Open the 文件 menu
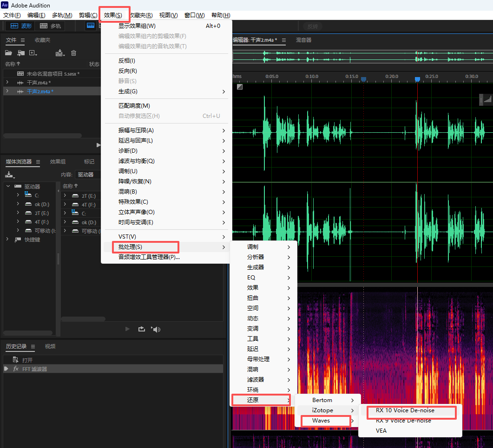This screenshot has height=448, width=493. click(x=12, y=15)
